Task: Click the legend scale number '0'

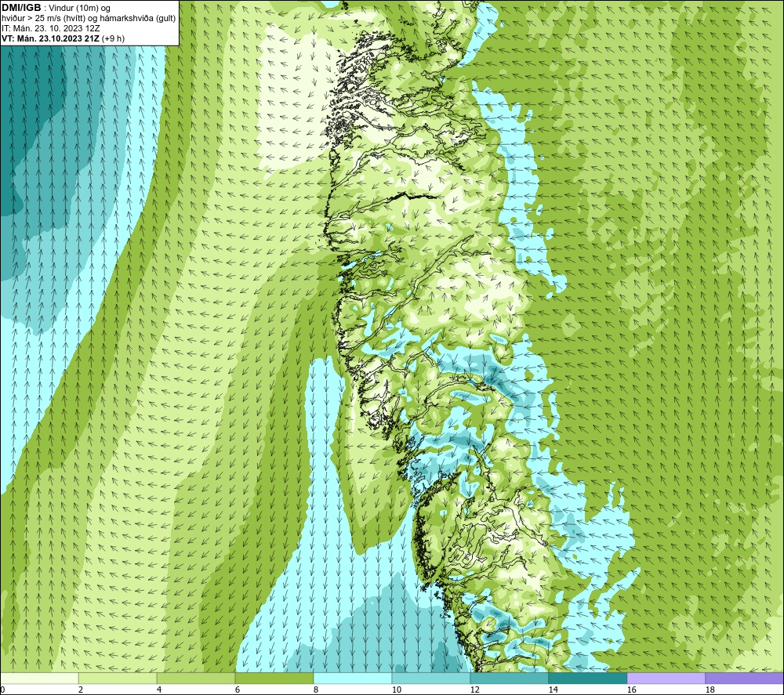Action: 3,690
